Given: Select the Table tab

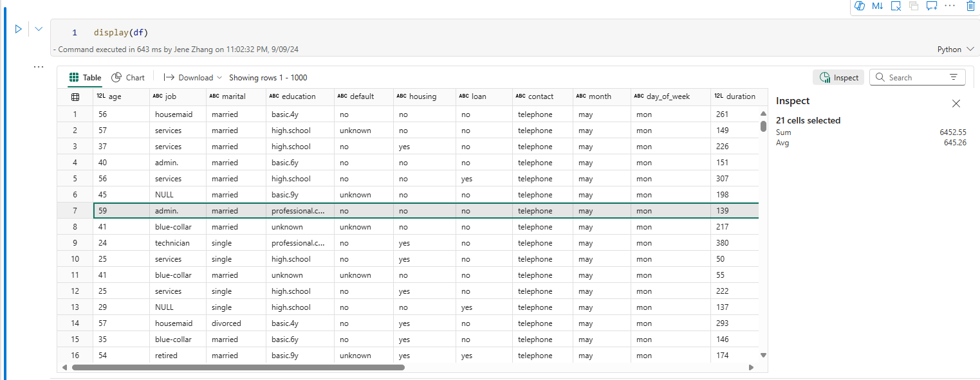Looking at the screenshot, I should (85, 77).
